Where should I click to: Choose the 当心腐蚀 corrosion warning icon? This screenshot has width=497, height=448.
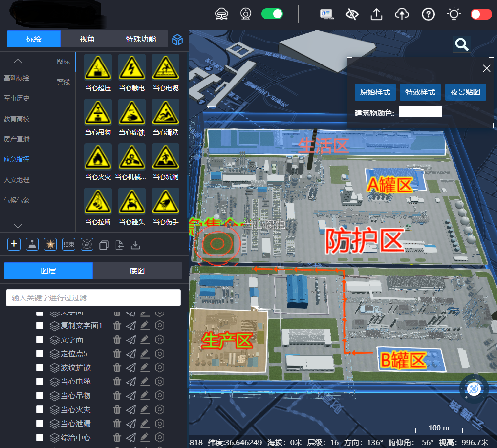click(x=131, y=112)
